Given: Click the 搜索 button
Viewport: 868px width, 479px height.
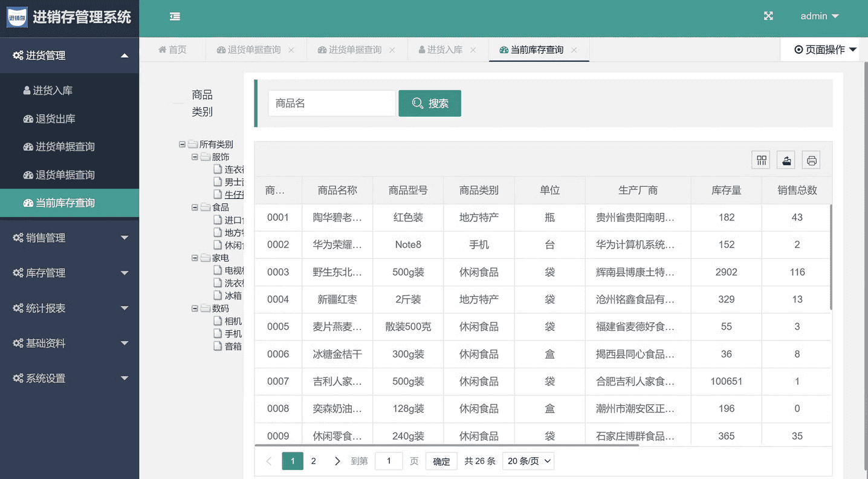Looking at the screenshot, I should point(430,103).
